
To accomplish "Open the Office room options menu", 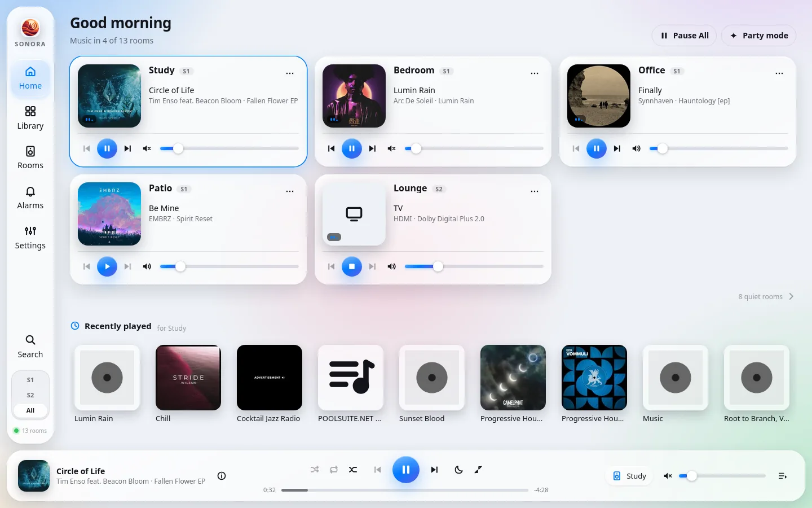I will point(779,73).
